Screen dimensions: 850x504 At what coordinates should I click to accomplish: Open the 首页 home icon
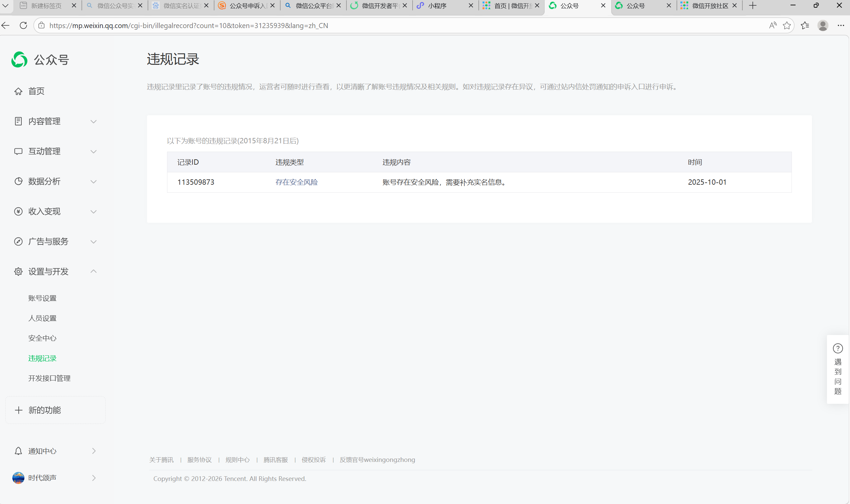pyautogui.click(x=18, y=92)
